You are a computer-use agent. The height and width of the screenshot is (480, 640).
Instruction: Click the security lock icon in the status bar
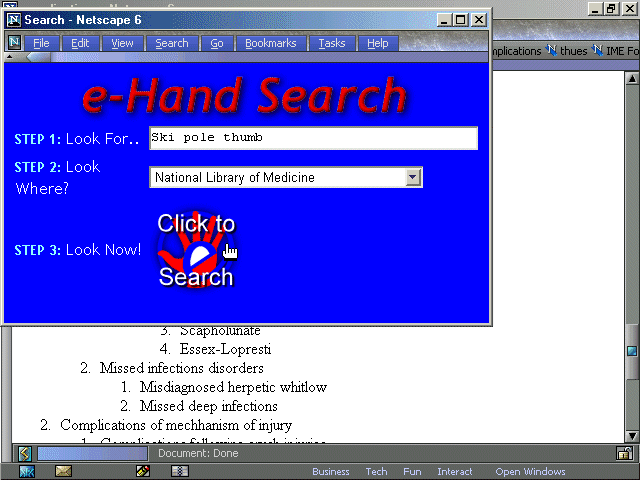coord(624,453)
